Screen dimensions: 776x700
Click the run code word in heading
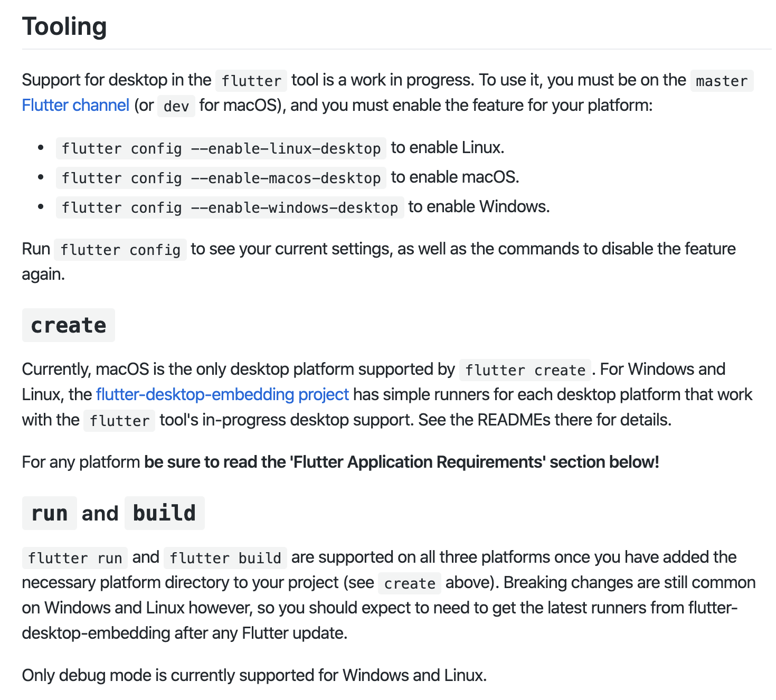point(50,513)
